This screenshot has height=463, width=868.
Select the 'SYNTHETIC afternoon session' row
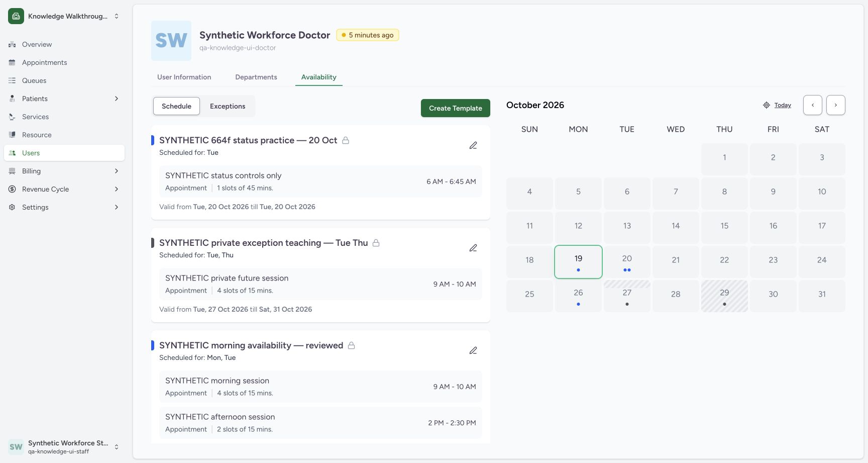pyautogui.click(x=320, y=423)
